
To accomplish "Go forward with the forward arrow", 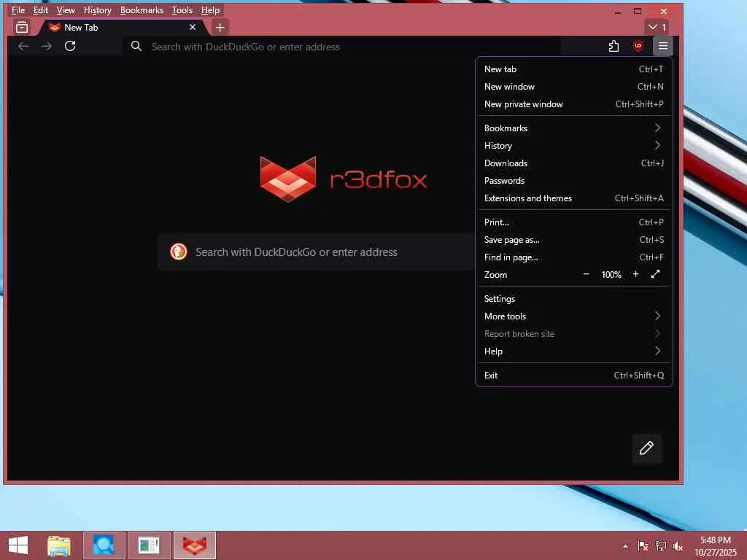I will (x=47, y=46).
